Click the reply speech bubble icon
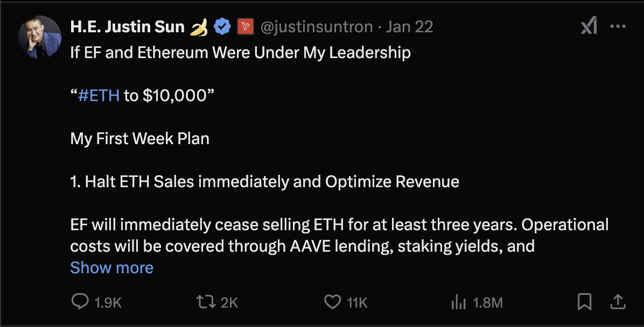The width and height of the screenshot is (644, 327). tap(80, 302)
